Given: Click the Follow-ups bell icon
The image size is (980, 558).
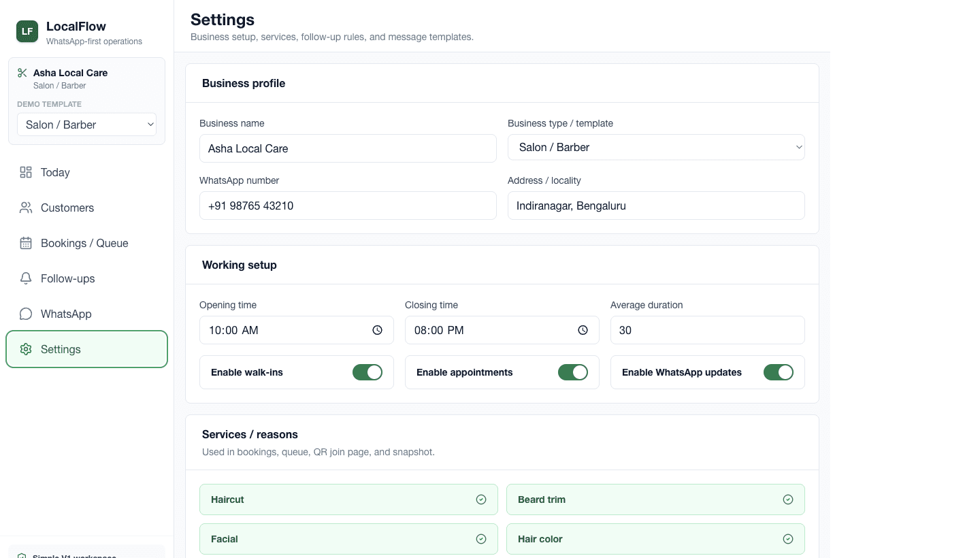Looking at the screenshot, I should pos(26,278).
